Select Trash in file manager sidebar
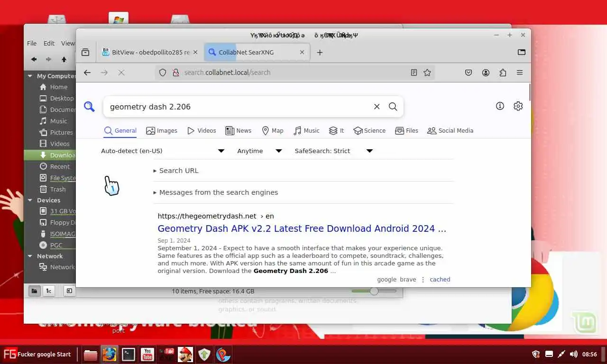 tap(52, 190)
